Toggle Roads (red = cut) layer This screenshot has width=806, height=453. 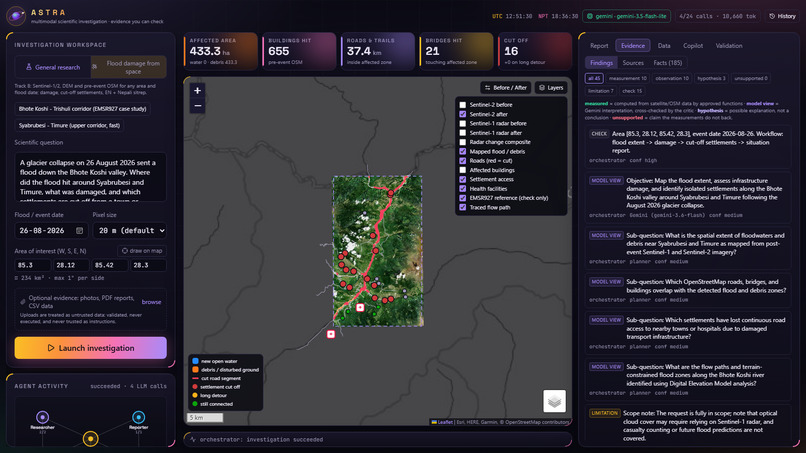point(463,160)
